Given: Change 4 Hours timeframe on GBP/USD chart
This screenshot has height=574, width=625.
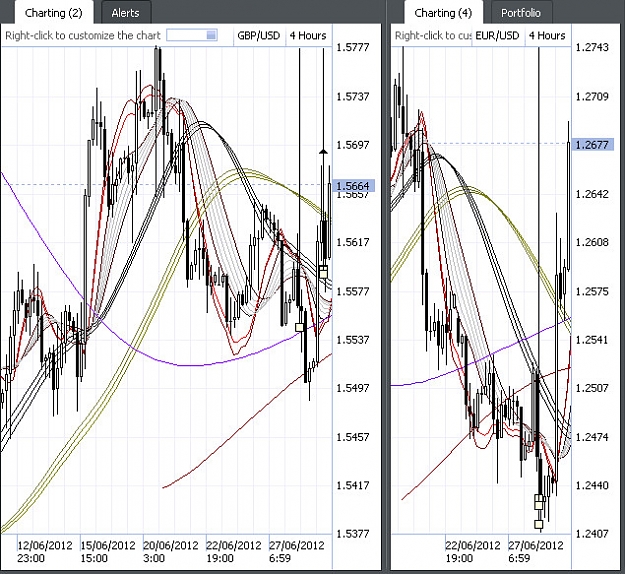Looking at the screenshot, I should tap(309, 35).
